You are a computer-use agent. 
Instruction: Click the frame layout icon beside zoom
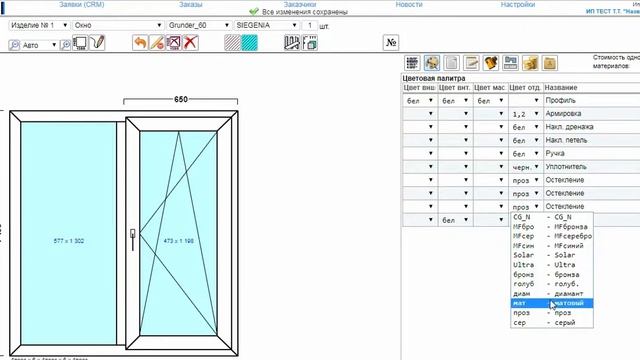(x=80, y=43)
